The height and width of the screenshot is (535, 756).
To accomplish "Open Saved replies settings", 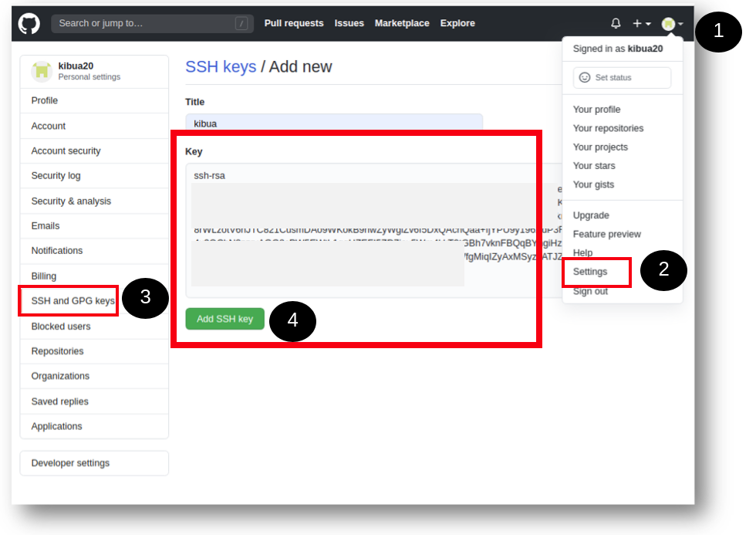I will click(94, 401).
